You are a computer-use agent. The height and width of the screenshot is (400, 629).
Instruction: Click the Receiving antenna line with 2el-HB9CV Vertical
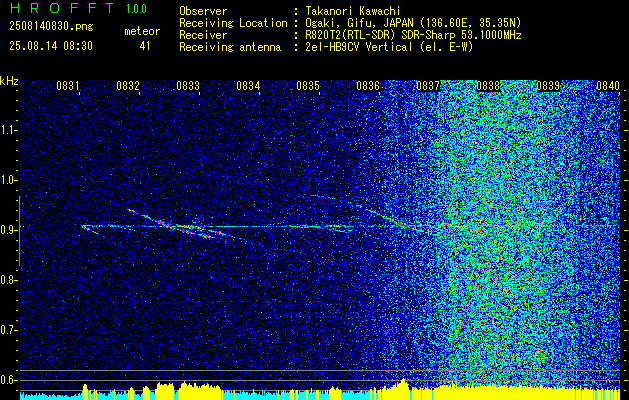326,47
